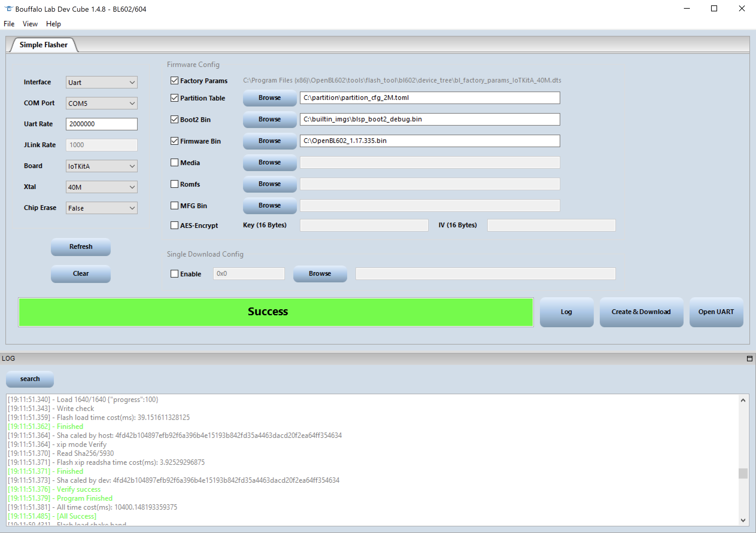Select the Simple Flasher tab
Image resolution: width=756 pixels, height=533 pixels.
43,45
